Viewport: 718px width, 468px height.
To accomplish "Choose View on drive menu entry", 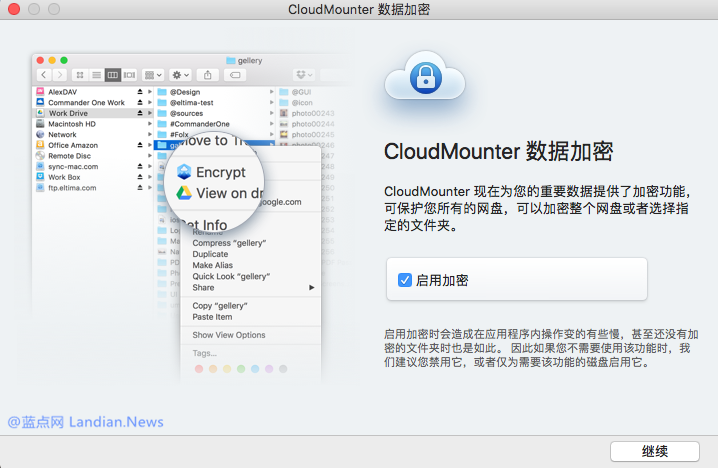I will (x=220, y=193).
